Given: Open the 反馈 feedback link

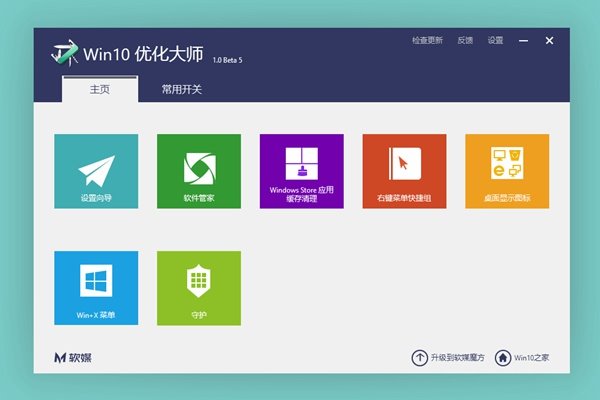Looking at the screenshot, I should point(465,41).
